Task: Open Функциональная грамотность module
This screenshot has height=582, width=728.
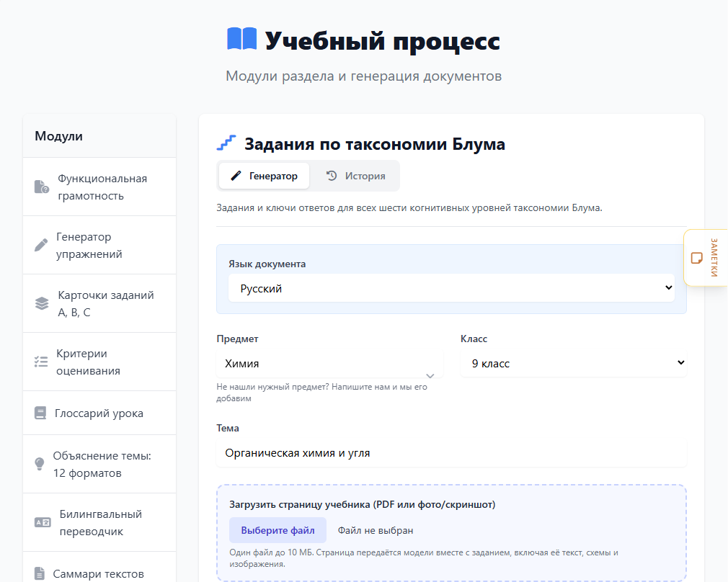Action: coord(99,187)
